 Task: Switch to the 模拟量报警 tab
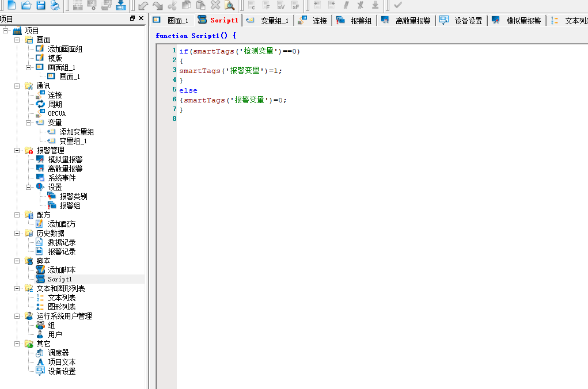click(x=517, y=21)
